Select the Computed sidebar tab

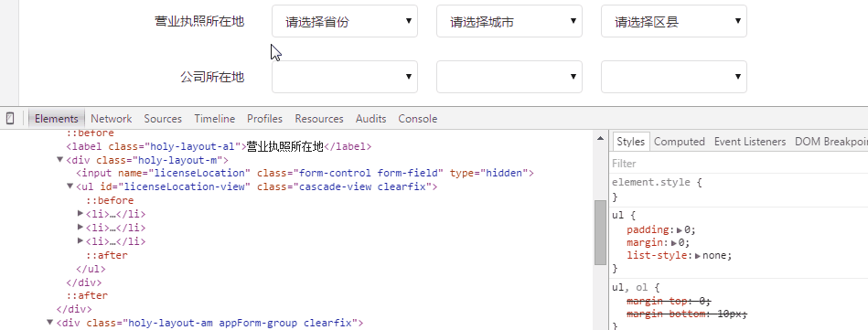coord(680,141)
